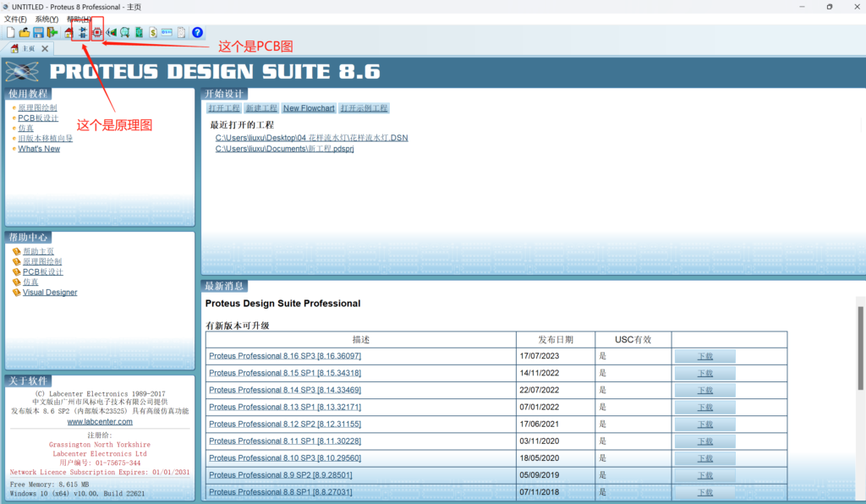Launch the 3D Visualizer toolbar icon
Image resolution: width=866 pixels, height=504 pixels.
click(x=112, y=33)
